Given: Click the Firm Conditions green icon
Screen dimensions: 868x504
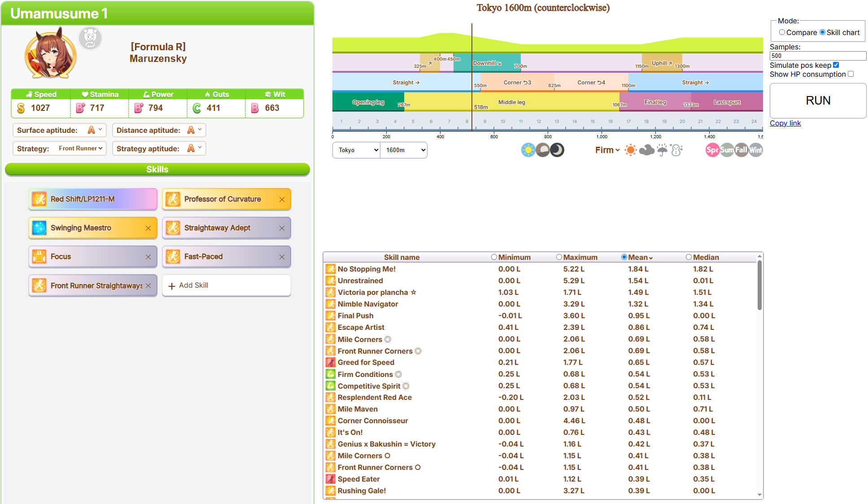Looking at the screenshot, I should click(331, 374).
